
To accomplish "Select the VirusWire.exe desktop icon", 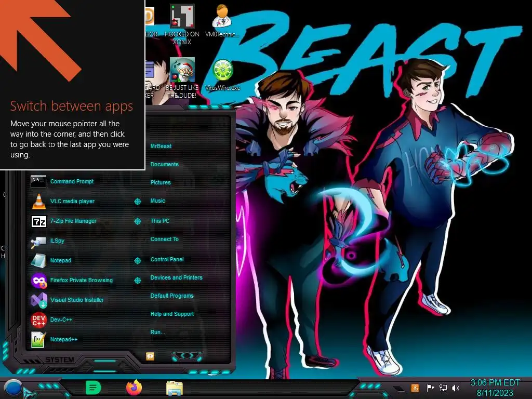I will 222,75.
